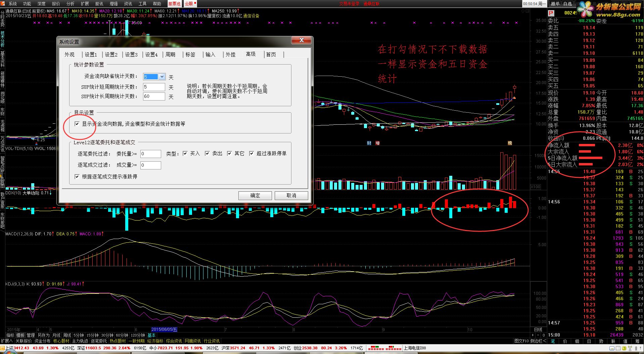644x354 pixels.
Task: Close the 系统设置 dialog
Action: pyautogui.click(x=302, y=40)
